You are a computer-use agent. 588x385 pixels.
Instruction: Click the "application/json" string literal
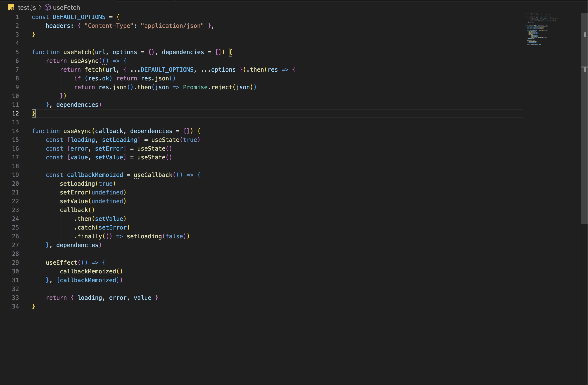coord(172,26)
